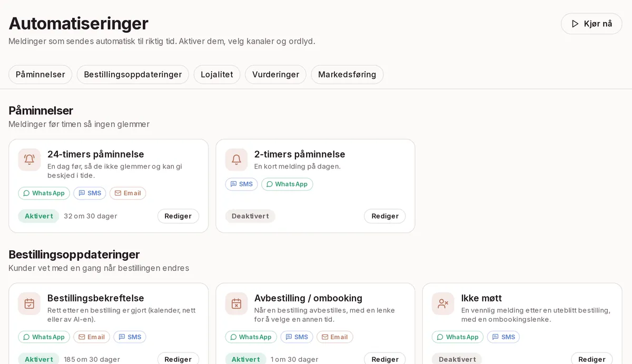The image size is (632, 364).
Task: Click Email chip in 24-timers påminnelse card
Action: [128, 193]
